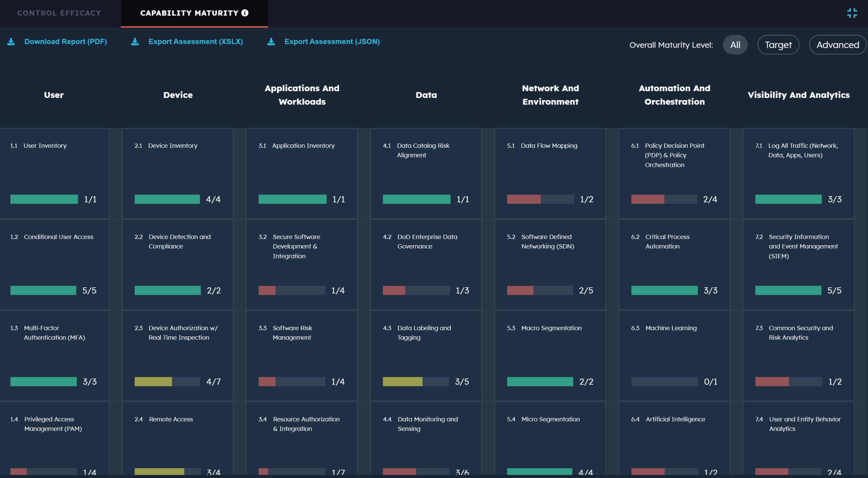
Task: Click Export Assessment (JSON) link
Action: click(x=332, y=42)
